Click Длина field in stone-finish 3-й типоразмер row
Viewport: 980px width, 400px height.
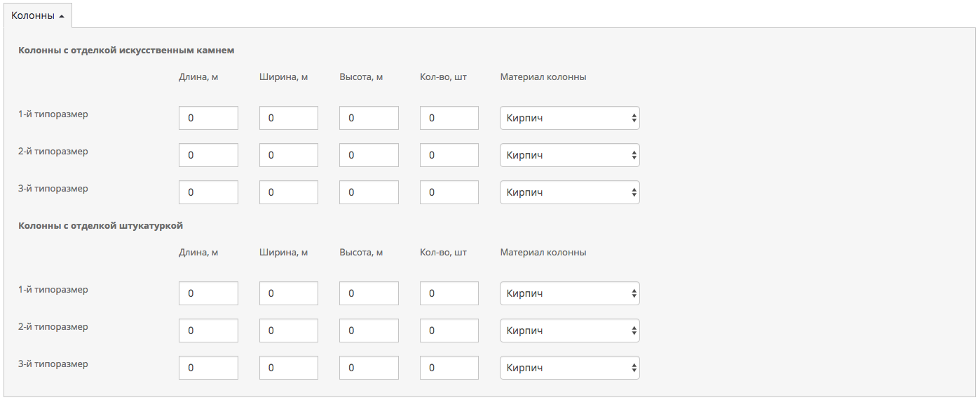pyautogui.click(x=208, y=192)
